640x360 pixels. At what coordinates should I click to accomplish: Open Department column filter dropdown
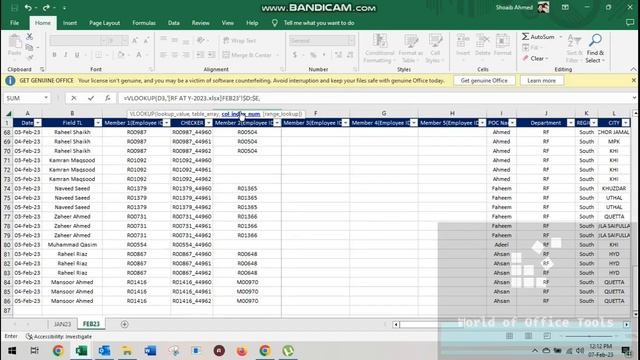pyautogui.click(x=571, y=123)
